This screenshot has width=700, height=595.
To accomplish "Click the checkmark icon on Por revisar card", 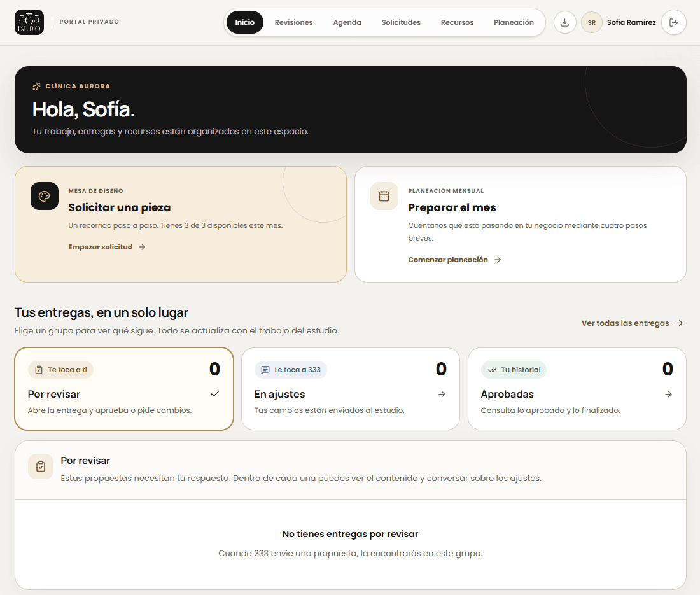I will click(214, 394).
